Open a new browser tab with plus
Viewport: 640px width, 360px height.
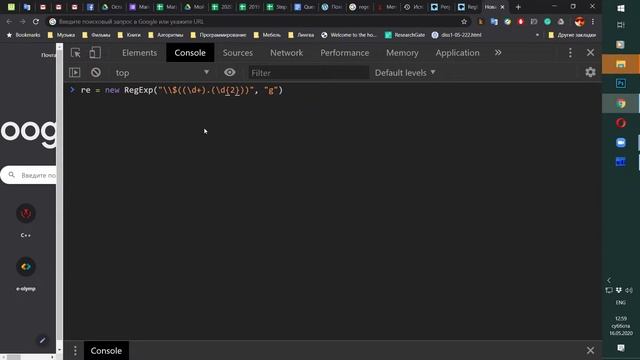(518, 7)
